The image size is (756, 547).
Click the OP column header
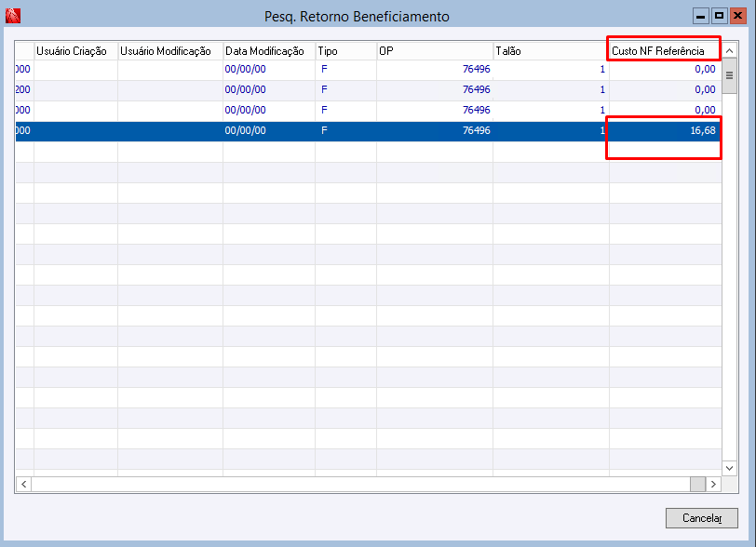point(435,51)
